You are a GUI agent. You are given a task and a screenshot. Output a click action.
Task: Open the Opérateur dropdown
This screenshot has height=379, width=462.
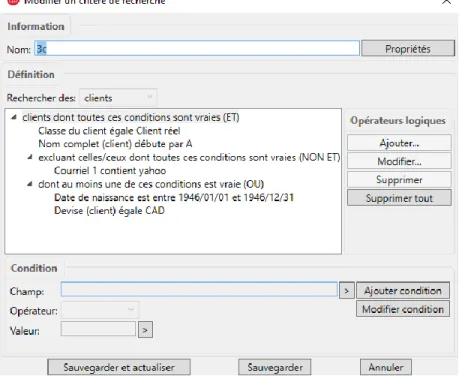[x=100, y=310]
